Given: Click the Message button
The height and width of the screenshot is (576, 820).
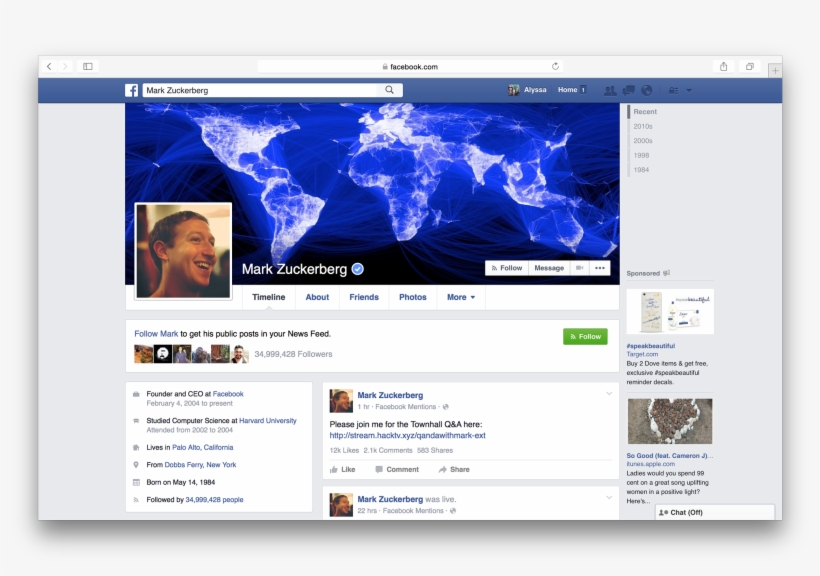Looking at the screenshot, I should click(x=549, y=268).
